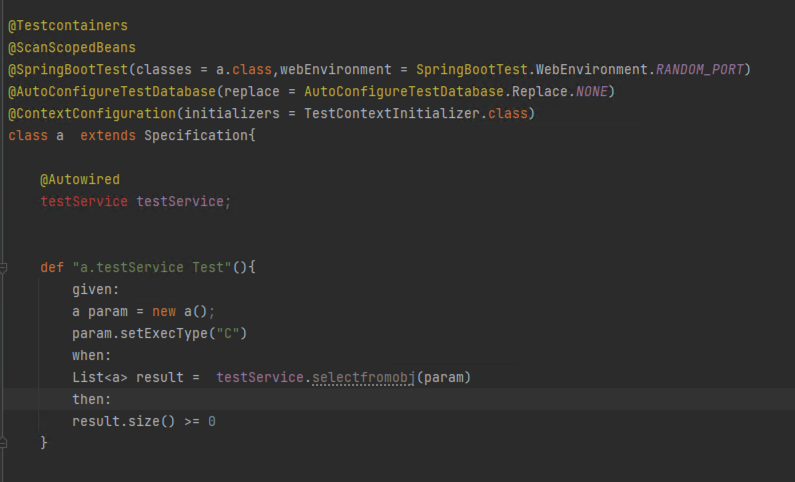Click the setExecType method call
The width and height of the screenshot is (795, 482).
point(164,333)
